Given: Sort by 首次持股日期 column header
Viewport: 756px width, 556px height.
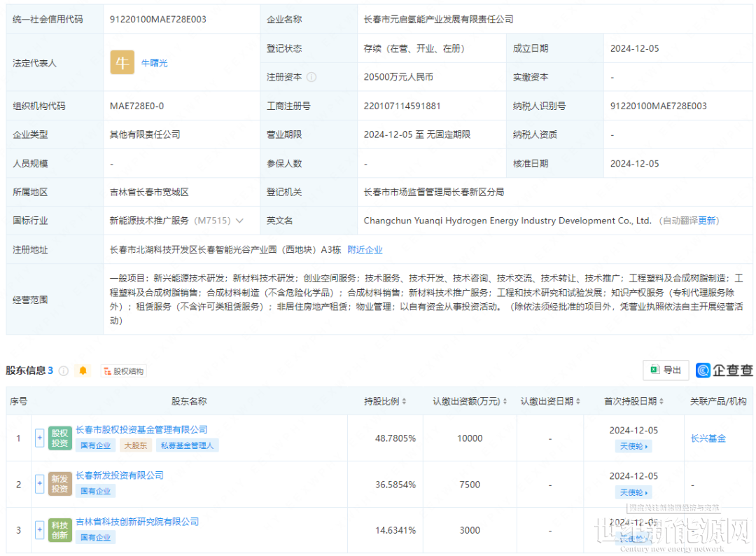Looking at the screenshot, I should tap(634, 401).
